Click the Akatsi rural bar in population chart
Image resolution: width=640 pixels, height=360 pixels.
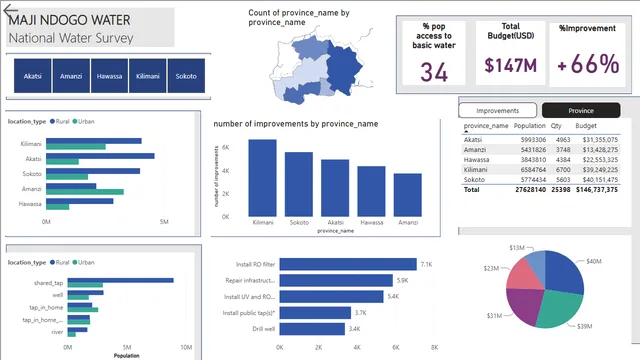100,156
